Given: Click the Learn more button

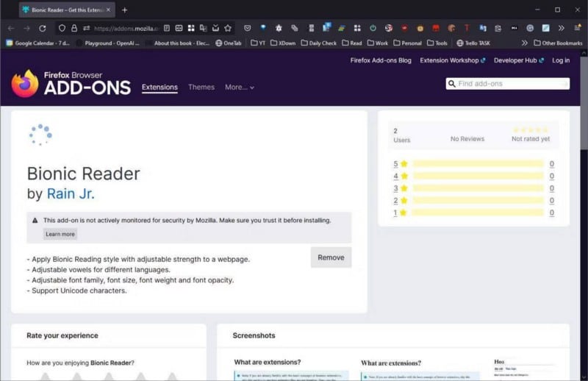Looking at the screenshot, I should (60, 234).
